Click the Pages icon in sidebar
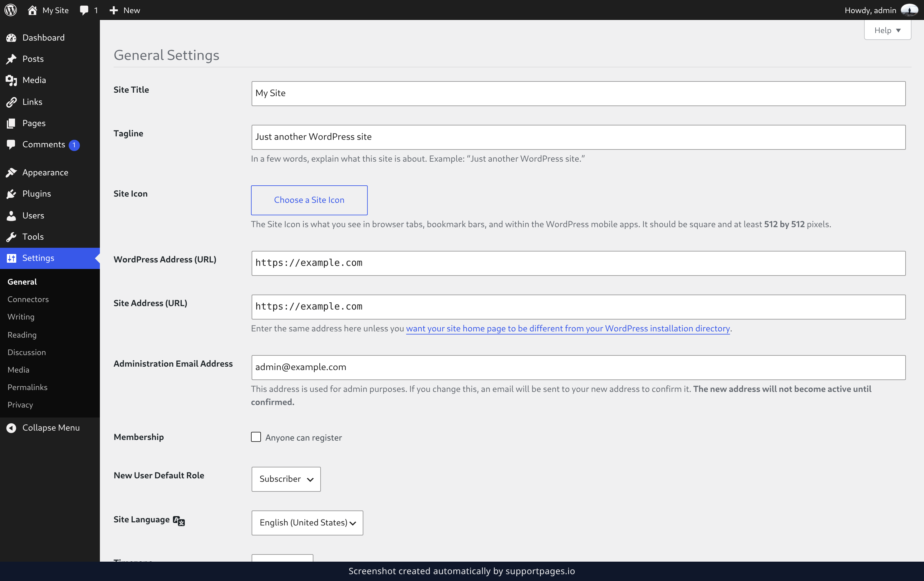The image size is (924, 581). [x=11, y=123]
